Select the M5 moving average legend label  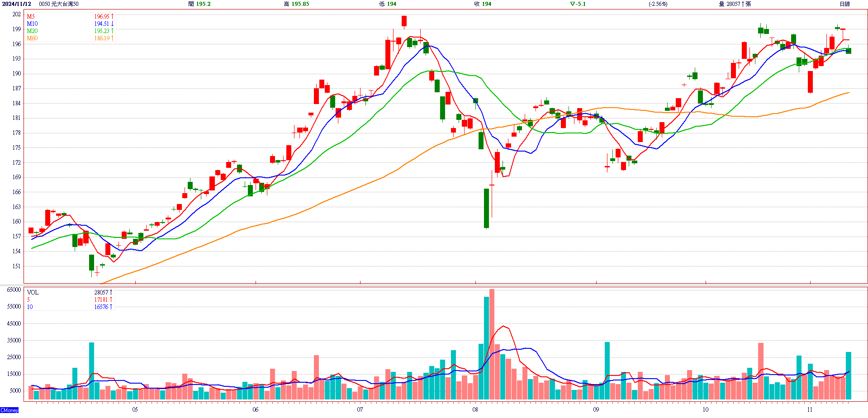[31, 16]
